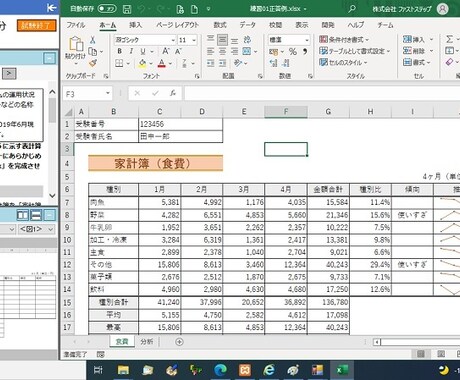
Task: Click the search magnifier in title bar
Action: pos(352,9)
